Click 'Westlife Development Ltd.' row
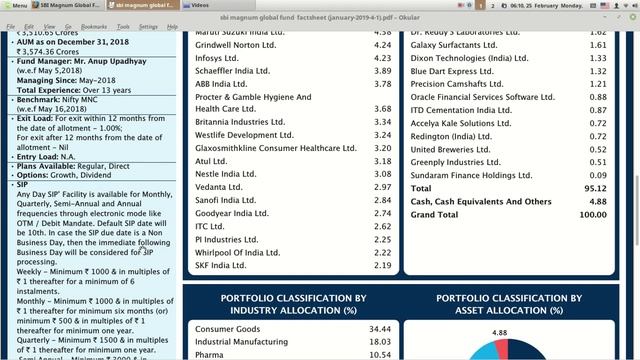The height and width of the screenshot is (360, 640). click(x=293, y=135)
